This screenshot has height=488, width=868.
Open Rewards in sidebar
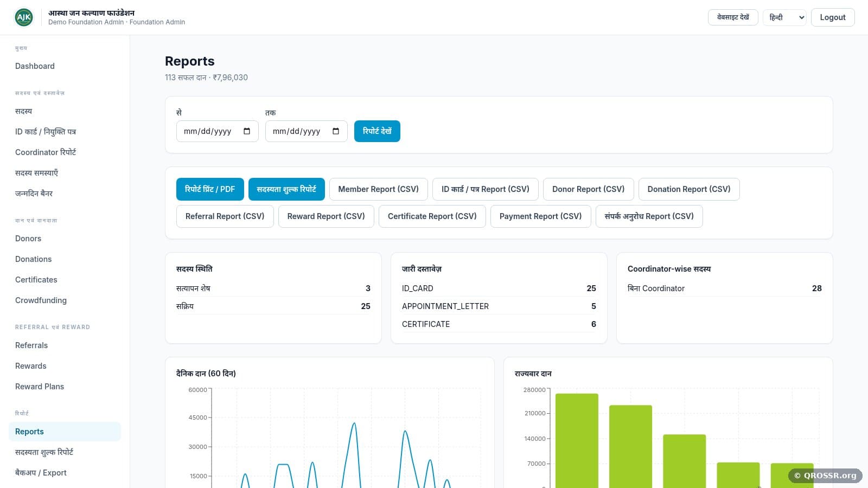65,366
